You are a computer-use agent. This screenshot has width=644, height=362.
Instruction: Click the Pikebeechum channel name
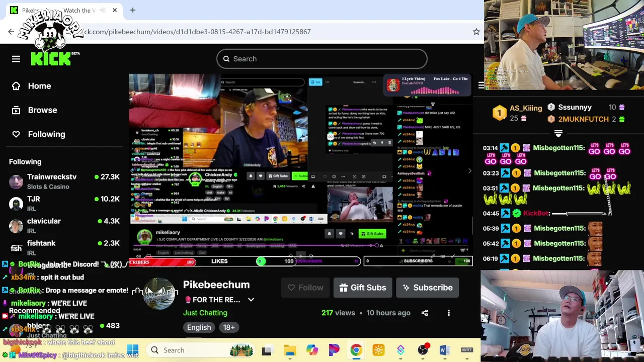(x=216, y=285)
